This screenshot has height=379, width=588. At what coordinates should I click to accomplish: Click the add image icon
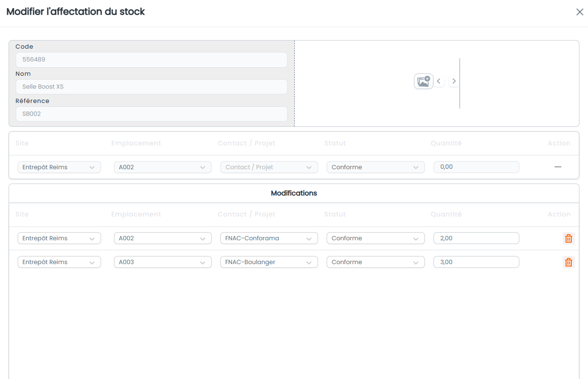click(423, 82)
